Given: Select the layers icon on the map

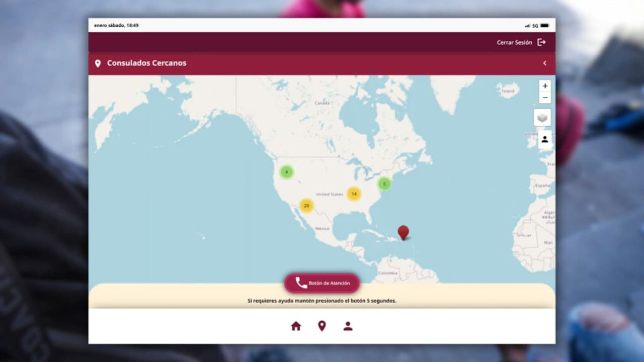Looking at the screenshot, I should click(542, 117).
